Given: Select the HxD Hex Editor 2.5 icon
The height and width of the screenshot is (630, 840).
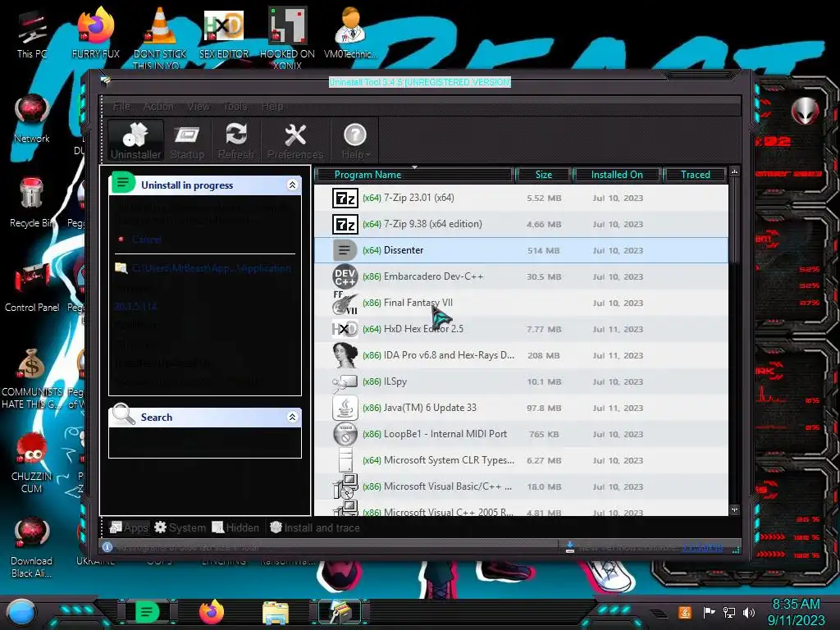Looking at the screenshot, I should coord(345,328).
